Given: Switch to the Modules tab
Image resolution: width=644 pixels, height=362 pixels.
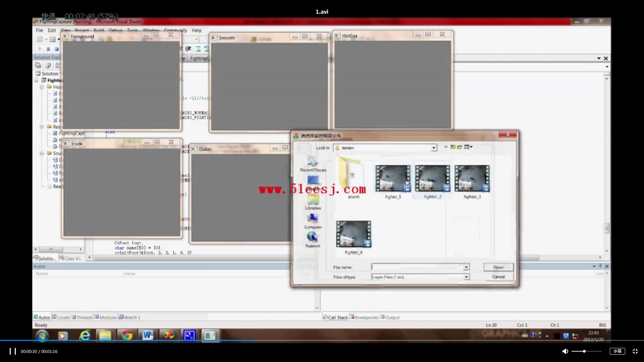Looking at the screenshot, I should [x=106, y=317].
